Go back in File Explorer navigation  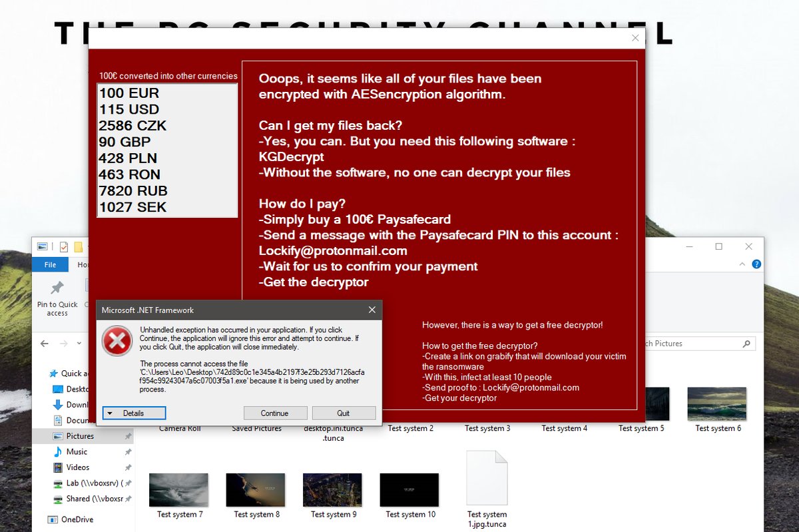coord(45,344)
